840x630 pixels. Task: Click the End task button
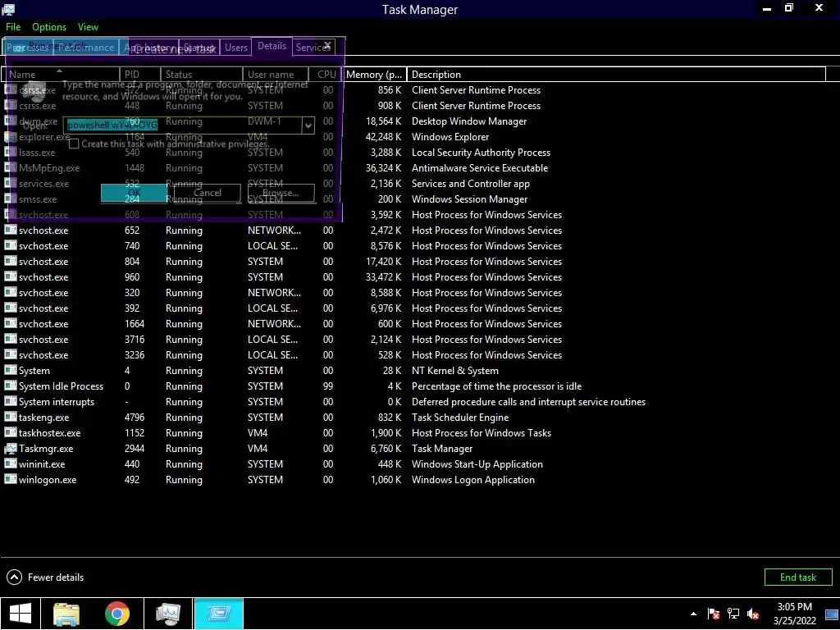click(797, 577)
